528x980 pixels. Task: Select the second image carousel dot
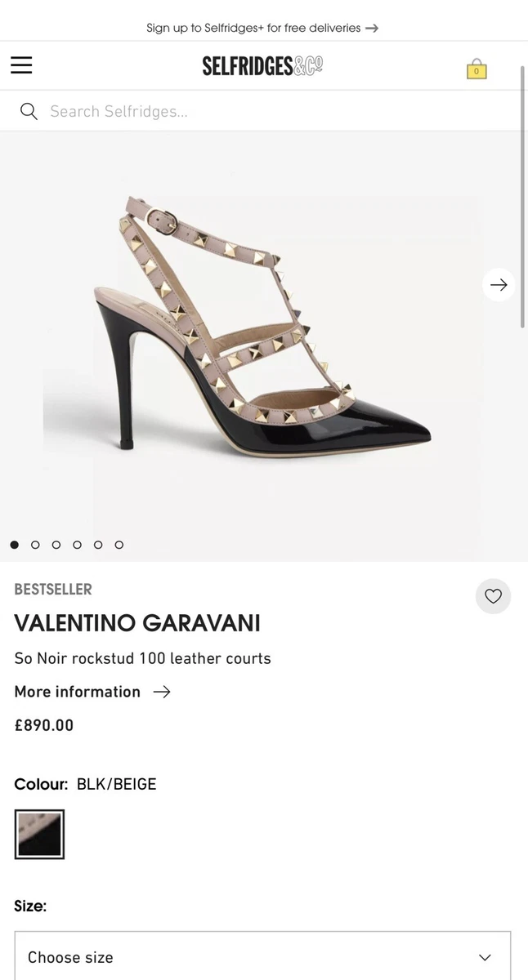35,545
